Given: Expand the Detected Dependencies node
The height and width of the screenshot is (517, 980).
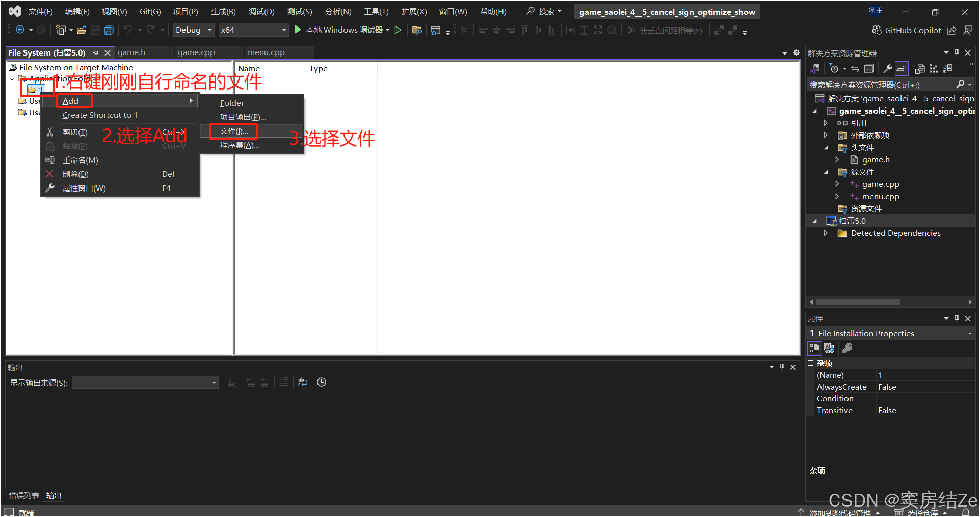Looking at the screenshot, I should tap(827, 233).
